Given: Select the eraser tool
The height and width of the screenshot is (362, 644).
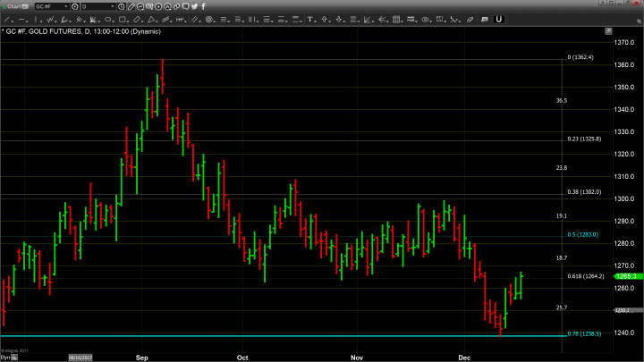Looking at the screenshot, I should coord(470,20).
